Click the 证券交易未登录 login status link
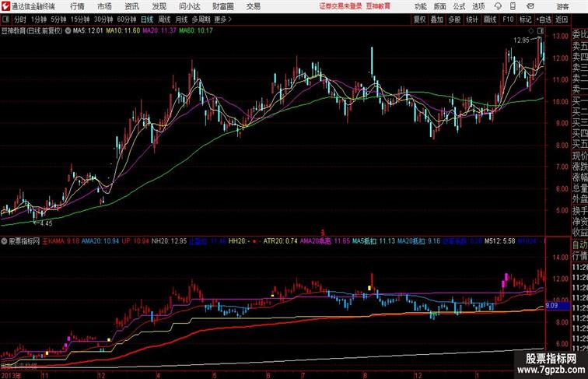This screenshot has height=379, width=588. (x=341, y=6)
